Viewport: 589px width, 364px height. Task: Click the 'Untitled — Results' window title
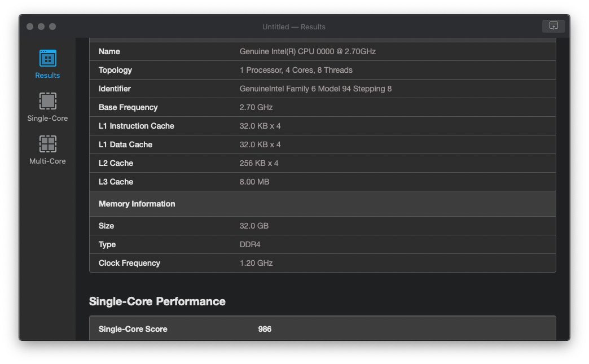coord(293,27)
